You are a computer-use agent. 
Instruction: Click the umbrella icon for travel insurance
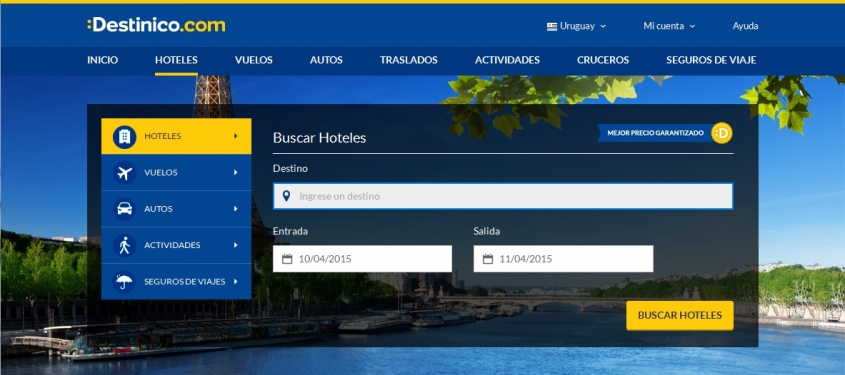coord(124,281)
